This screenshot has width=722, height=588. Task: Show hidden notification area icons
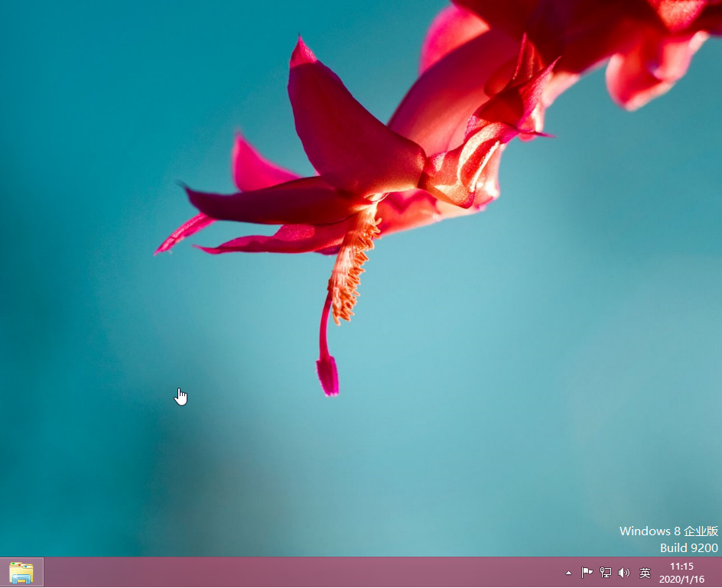pos(568,573)
